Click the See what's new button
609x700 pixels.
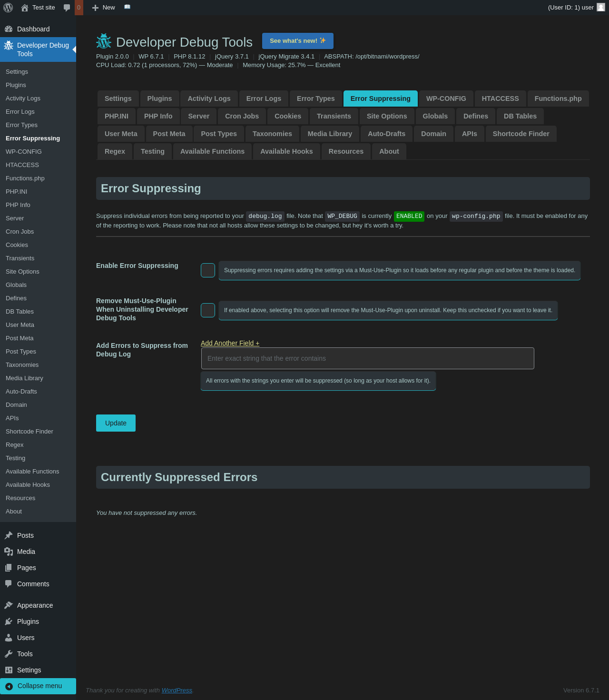pos(297,41)
